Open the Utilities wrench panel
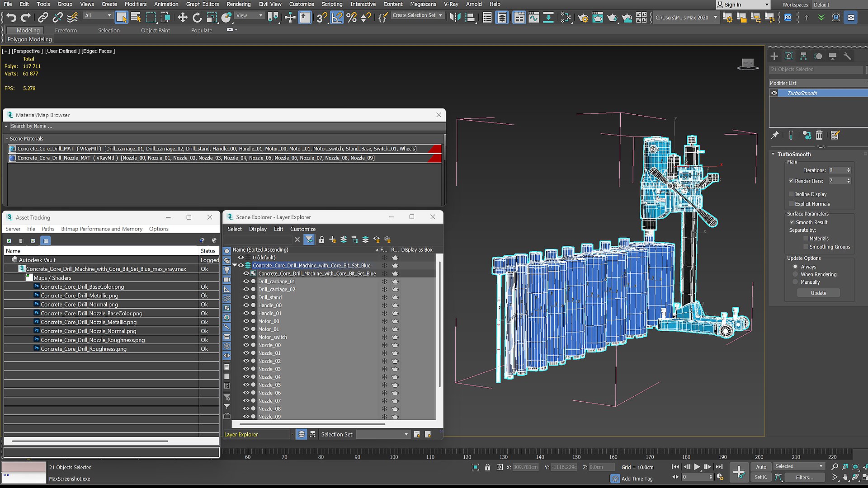The image size is (868, 488). [847, 56]
